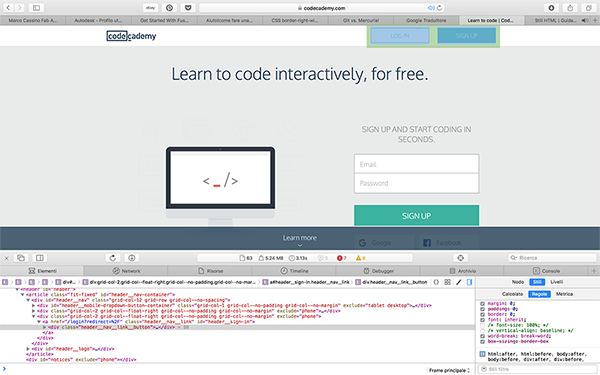Open the Timeline inspector tab

click(294, 271)
